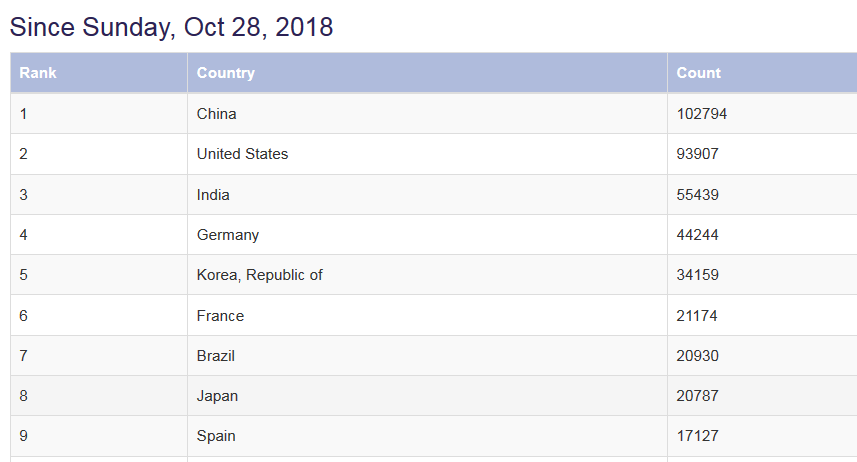The width and height of the screenshot is (857, 462).
Task: Select the Japan country cell
Action: click(427, 395)
